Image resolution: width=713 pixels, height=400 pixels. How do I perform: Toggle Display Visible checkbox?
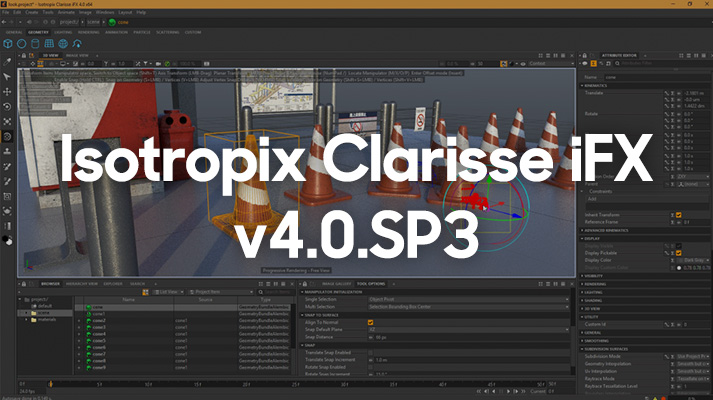678,246
